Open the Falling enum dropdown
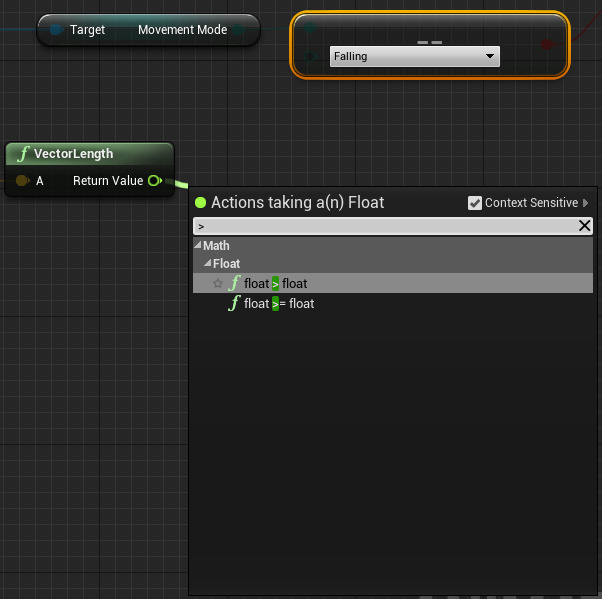 coord(414,57)
